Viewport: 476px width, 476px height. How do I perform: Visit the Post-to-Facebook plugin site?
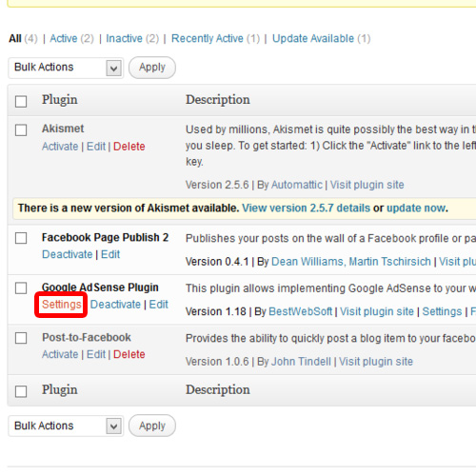pos(376,362)
